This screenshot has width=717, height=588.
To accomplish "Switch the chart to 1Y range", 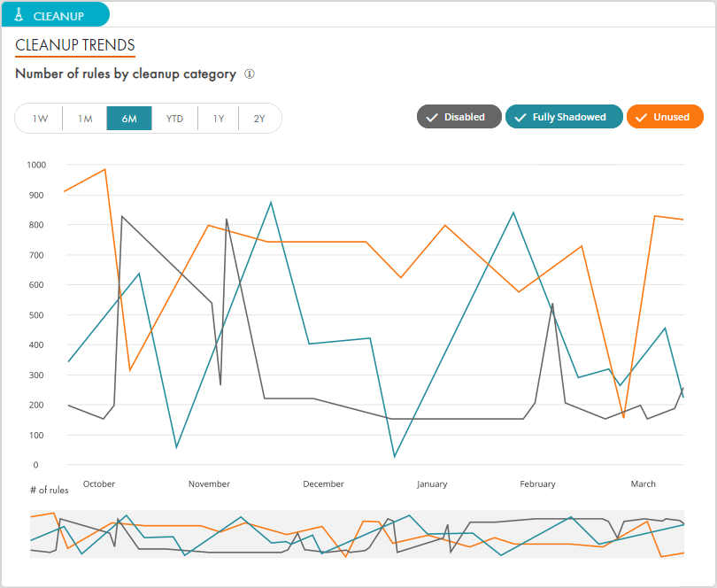I will pos(219,119).
